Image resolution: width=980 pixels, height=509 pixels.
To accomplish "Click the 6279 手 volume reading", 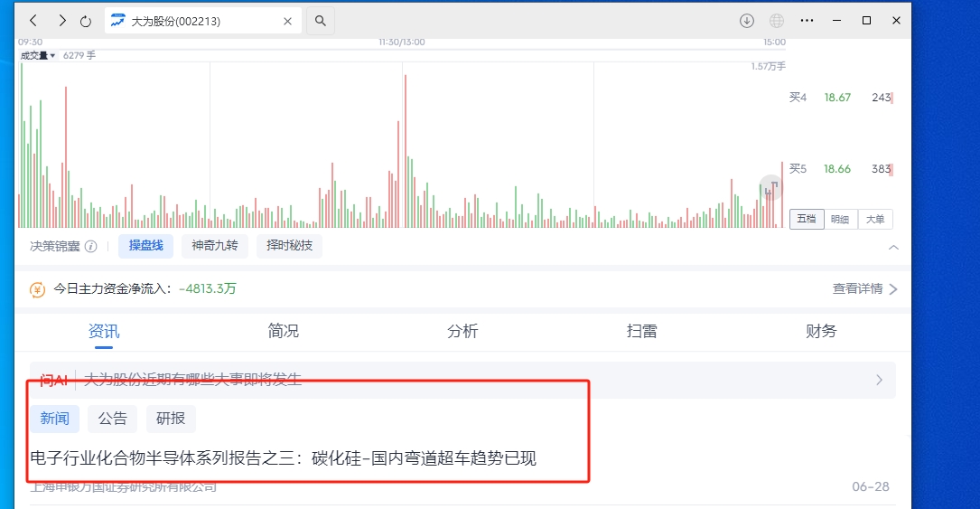I will (x=79, y=56).
